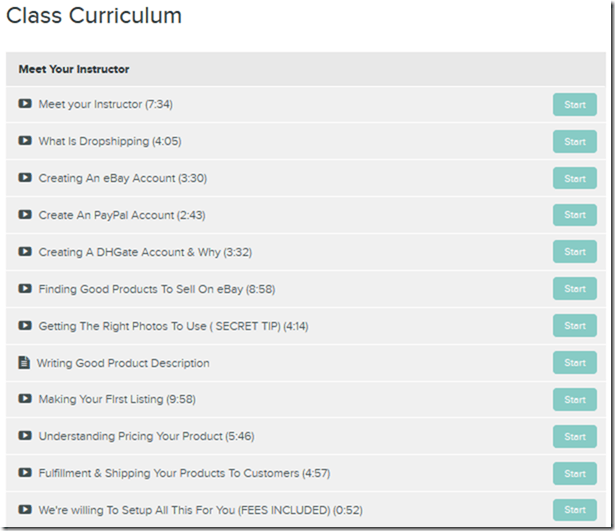Click document icon beside Writing Good Product Description
Image resolution: width=615 pixels, height=531 pixels.
(24, 363)
